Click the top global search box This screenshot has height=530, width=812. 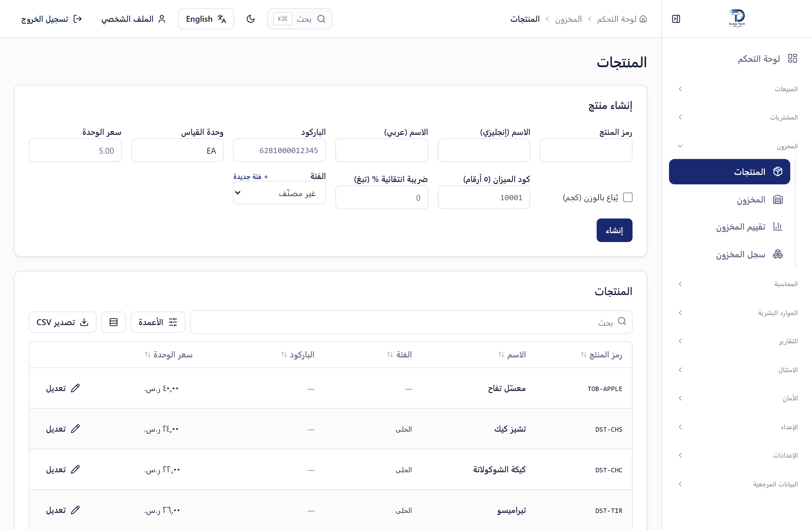point(299,19)
